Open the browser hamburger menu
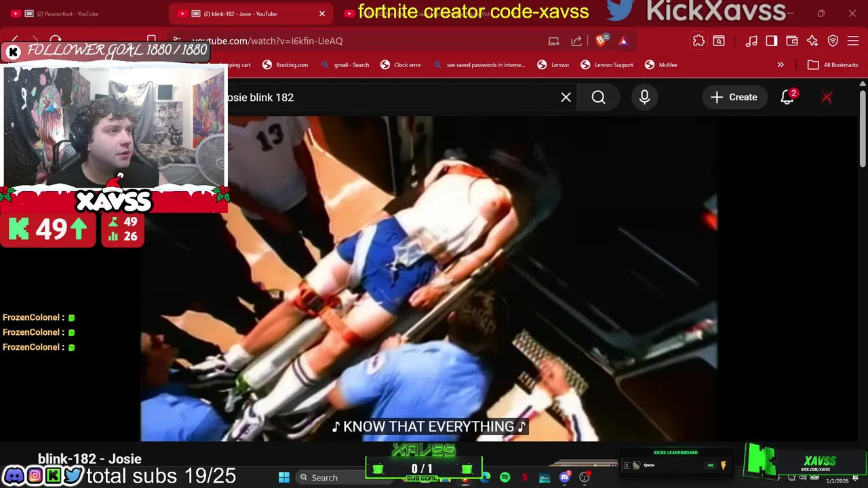Viewport: 868px width, 488px height. click(x=853, y=41)
